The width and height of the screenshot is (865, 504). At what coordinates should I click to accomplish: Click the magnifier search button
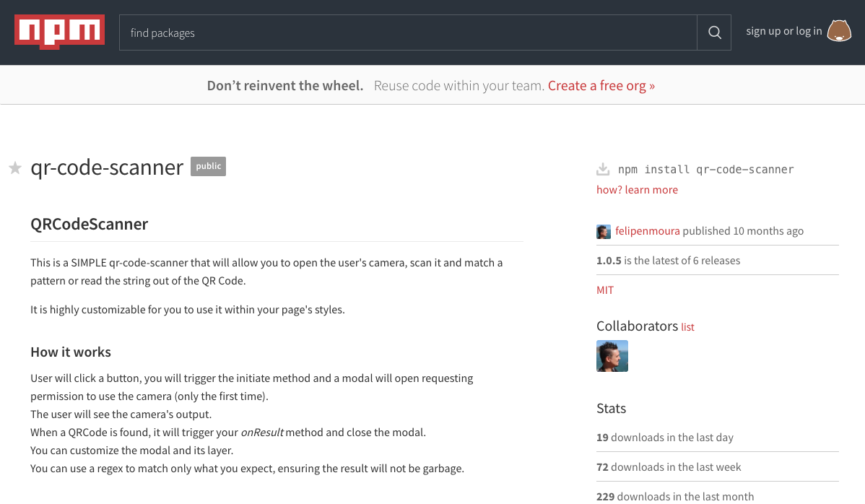pos(714,32)
